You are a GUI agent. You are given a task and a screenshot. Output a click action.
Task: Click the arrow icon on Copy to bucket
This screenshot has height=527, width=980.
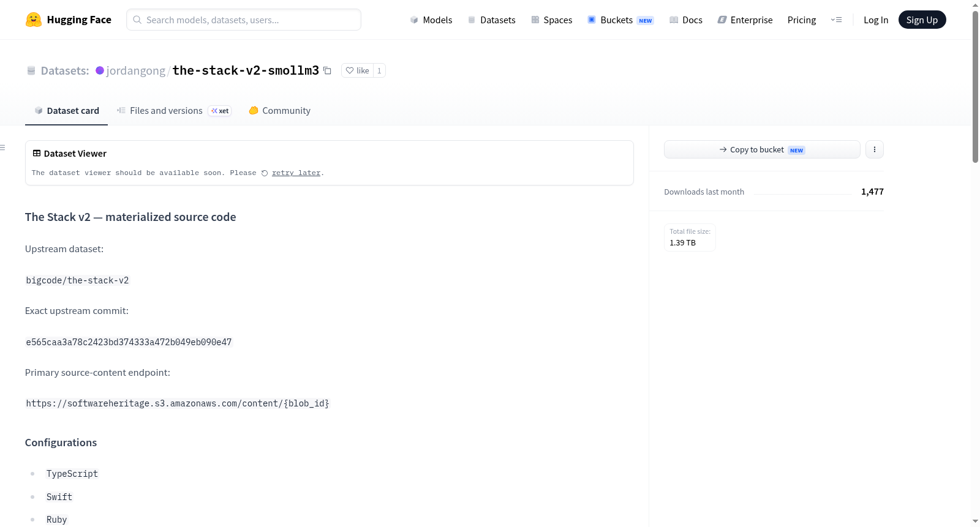[723, 149]
